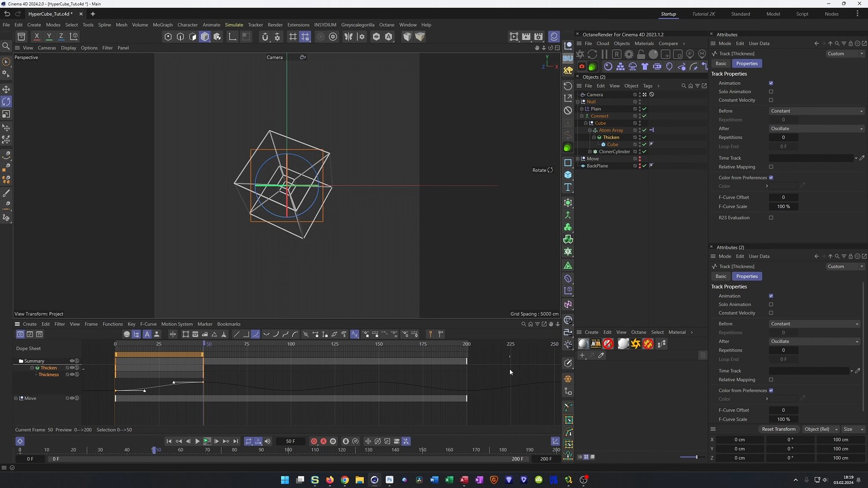
Task: Open the Custom dropdown in upper Attributes panel
Action: (845, 54)
